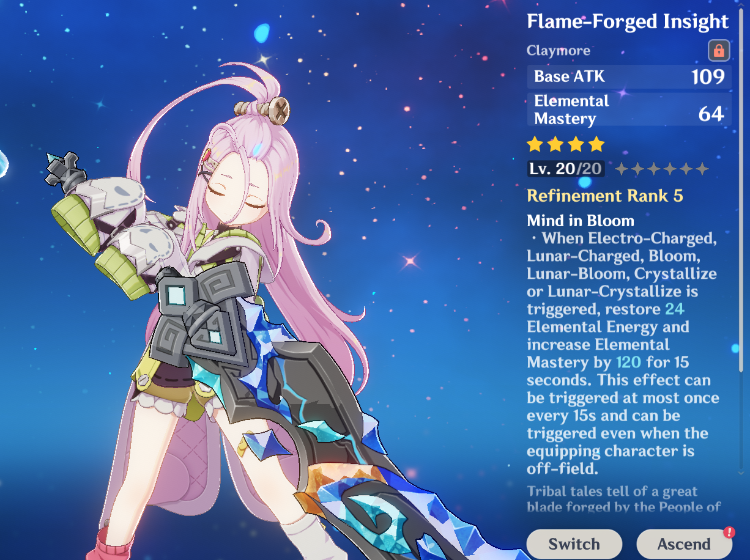Toggle the weapon lock icon
This screenshot has width=750, height=560.
[x=719, y=50]
